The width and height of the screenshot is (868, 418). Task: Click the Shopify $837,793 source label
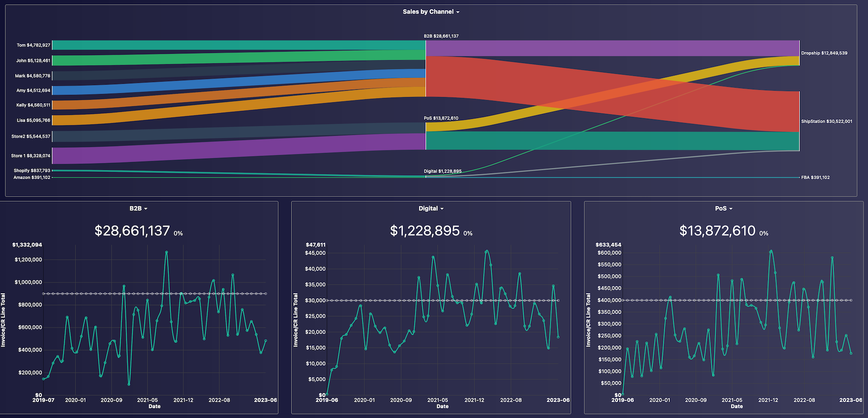[32, 171]
